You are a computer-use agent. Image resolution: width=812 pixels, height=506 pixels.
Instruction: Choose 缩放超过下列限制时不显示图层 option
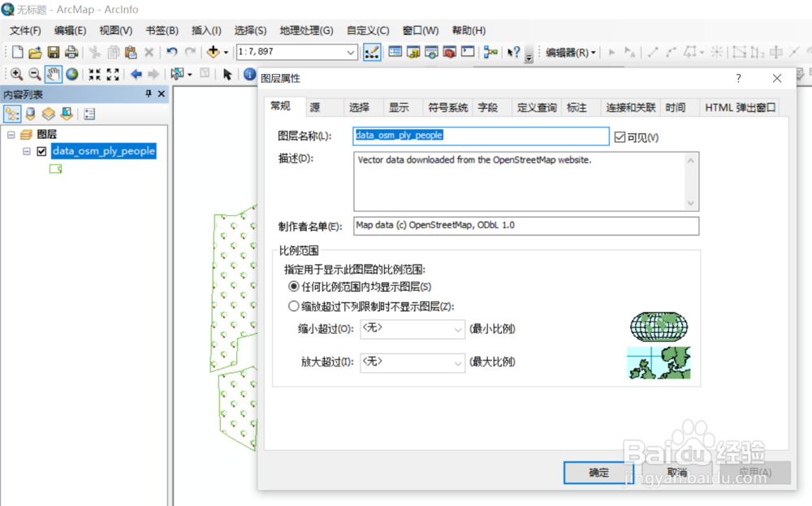(294, 305)
